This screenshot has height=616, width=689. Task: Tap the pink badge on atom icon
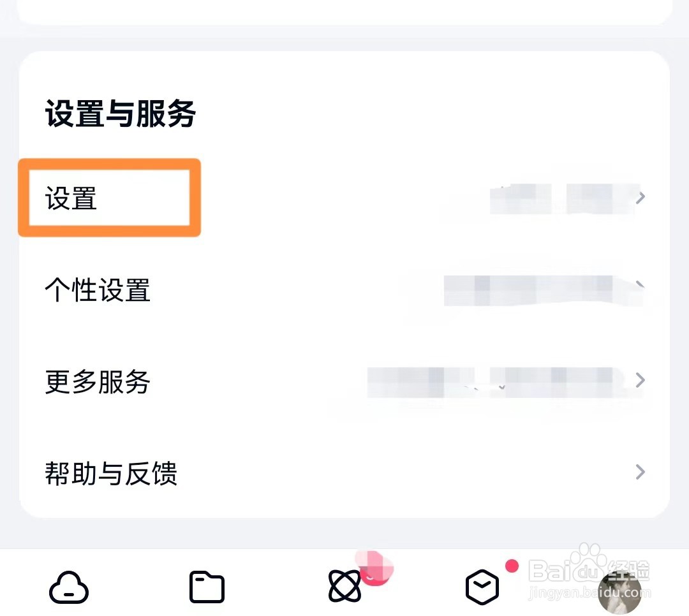coord(374,568)
